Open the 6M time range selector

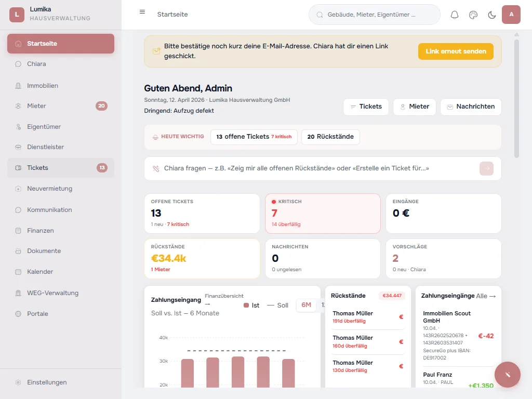pos(307,305)
